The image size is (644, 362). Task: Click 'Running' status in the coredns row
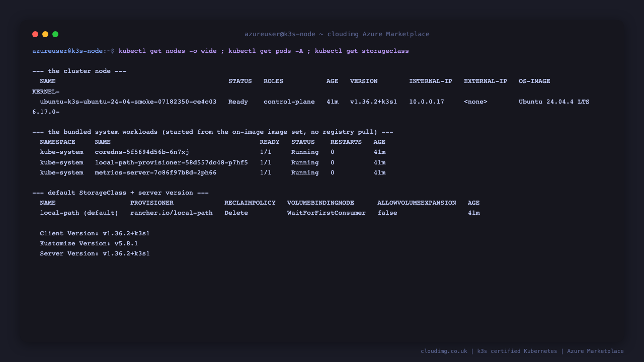point(305,152)
